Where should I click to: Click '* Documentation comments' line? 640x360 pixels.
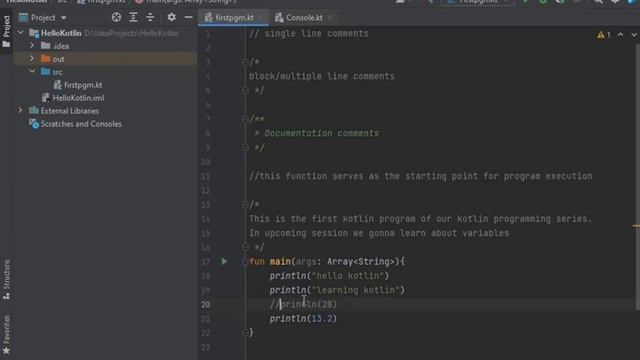[x=316, y=133]
